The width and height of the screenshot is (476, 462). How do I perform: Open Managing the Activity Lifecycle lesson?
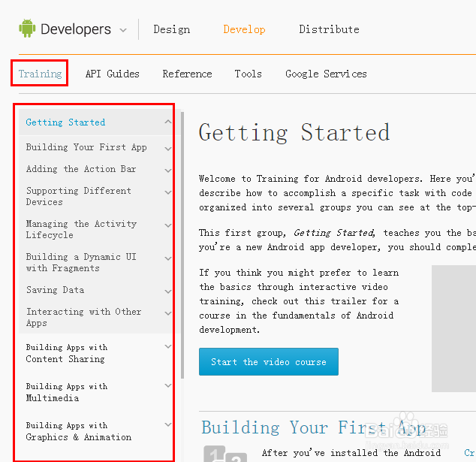click(x=81, y=229)
